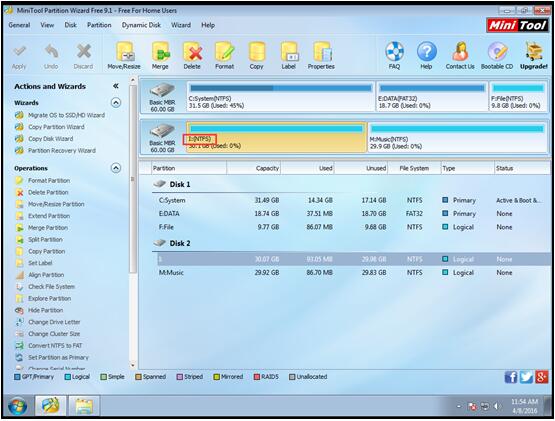Click the Capacity column header
555x421 pixels.
(254, 168)
